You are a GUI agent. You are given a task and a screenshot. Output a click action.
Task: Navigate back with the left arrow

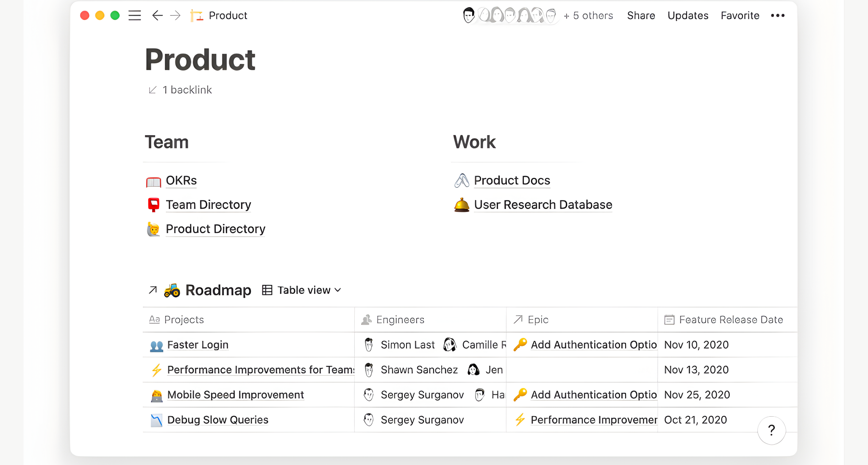tap(157, 16)
